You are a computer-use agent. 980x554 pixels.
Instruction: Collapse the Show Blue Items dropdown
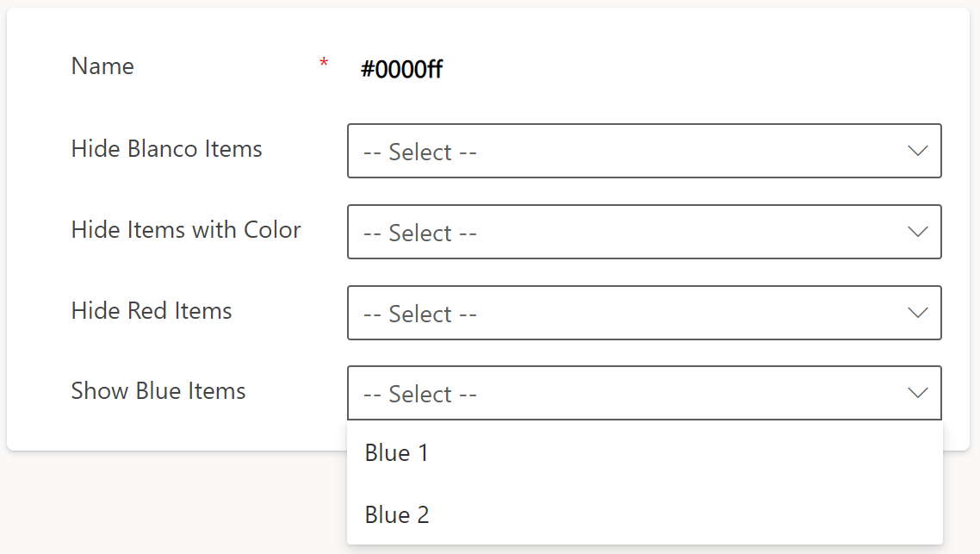[644, 393]
